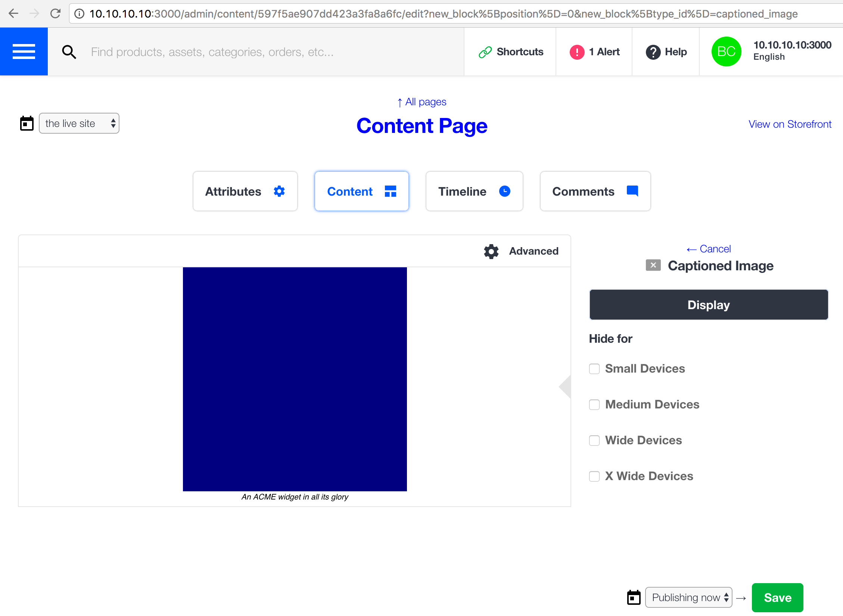This screenshot has height=616, width=843.
Task: Reload the page with the browser refresh icon
Action: click(56, 14)
